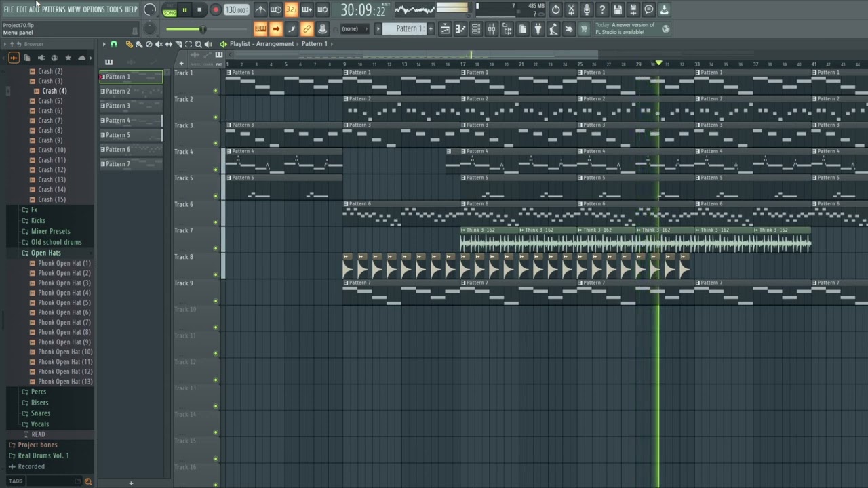Select the paint brush tool
Image resolution: width=868 pixels, height=488 pixels.
[139, 44]
